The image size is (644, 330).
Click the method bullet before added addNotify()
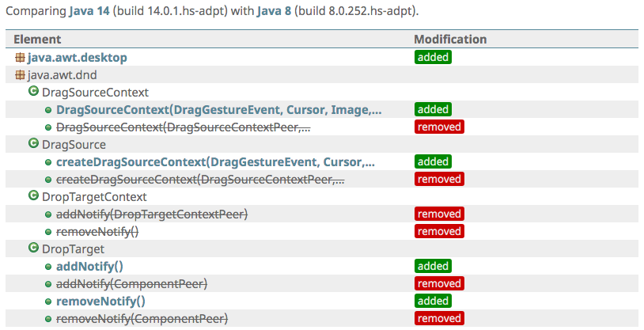(48, 267)
